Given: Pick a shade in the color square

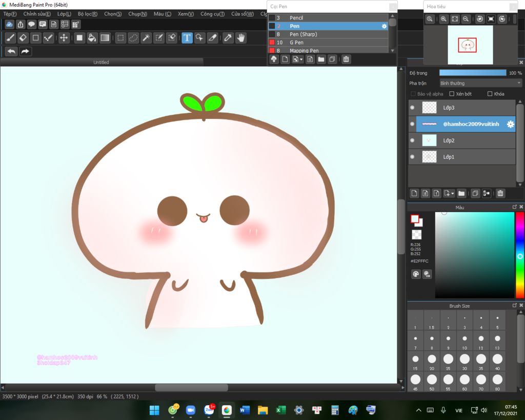Looking at the screenshot, I should pyautogui.click(x=474, y=255).
